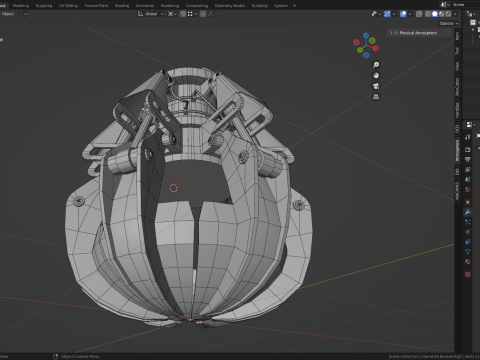Toggle viewport overlays
Screen dimensions: 480x360
point(403,14)
